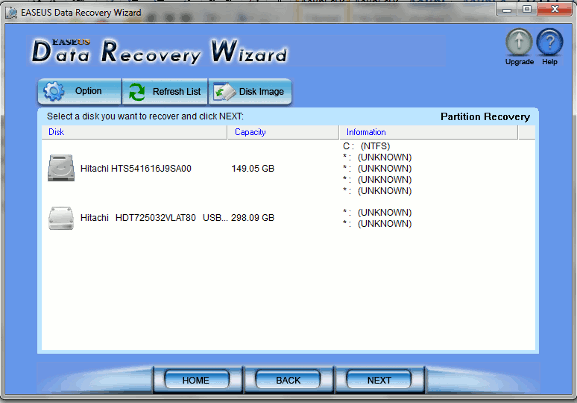Go BACK to previous step
The height and width of the screenshot is (403, 577).
click(x=288, y=379)
